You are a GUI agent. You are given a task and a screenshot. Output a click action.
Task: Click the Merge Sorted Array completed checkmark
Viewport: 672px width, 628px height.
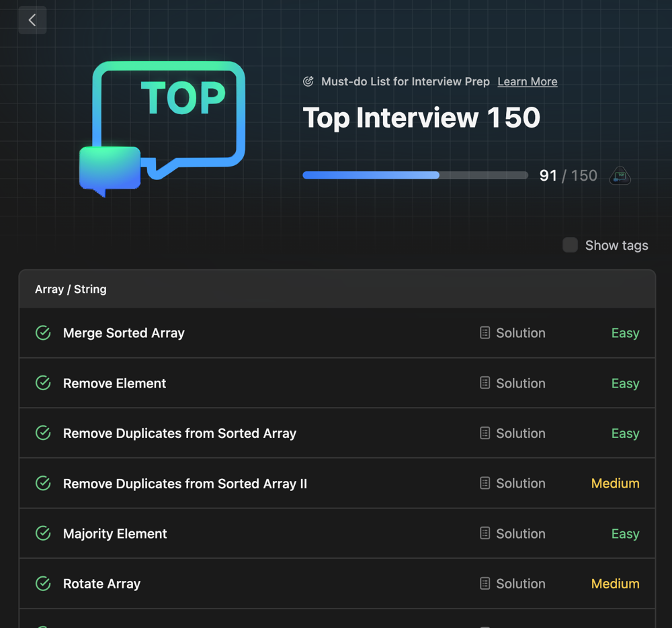pyautogui.click(x=43, y=332)
